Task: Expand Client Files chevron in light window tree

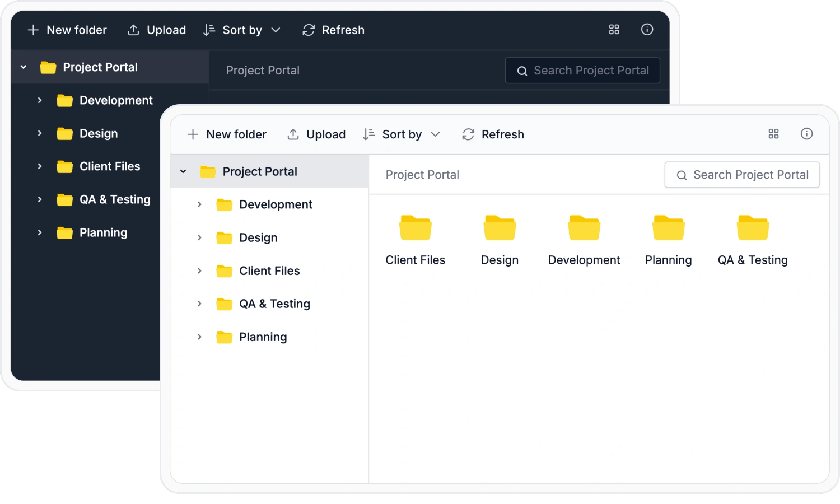Action: click(x=199, y=270)
